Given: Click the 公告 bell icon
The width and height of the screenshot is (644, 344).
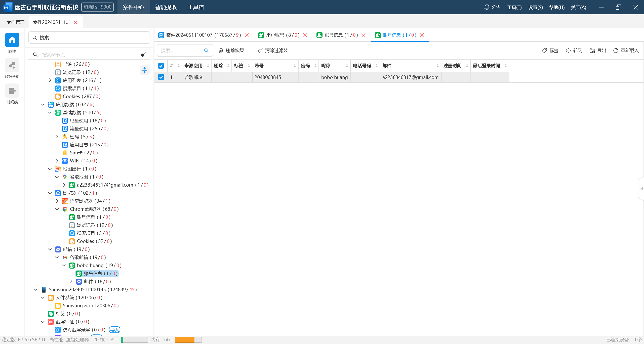Looking at the screenshot, I should 487,7.
